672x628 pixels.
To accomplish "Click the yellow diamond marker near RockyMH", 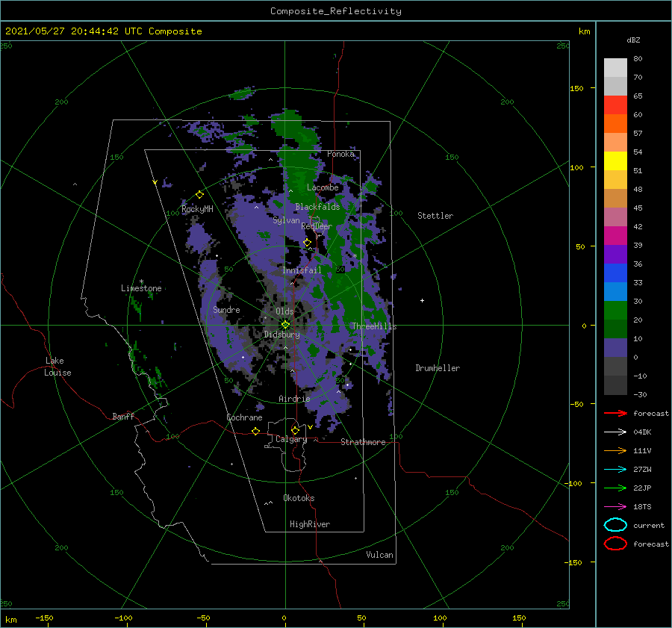I will tap(199, 195).
